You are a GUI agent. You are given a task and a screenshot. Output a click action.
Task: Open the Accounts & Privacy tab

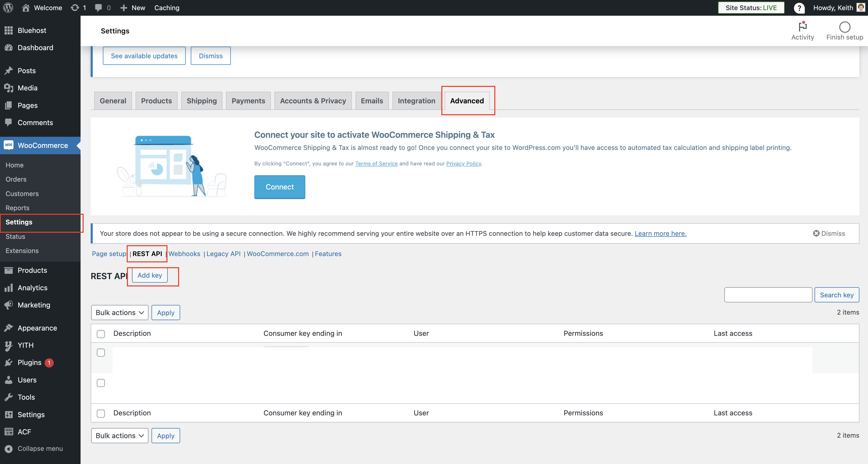(x=313, y=101)
